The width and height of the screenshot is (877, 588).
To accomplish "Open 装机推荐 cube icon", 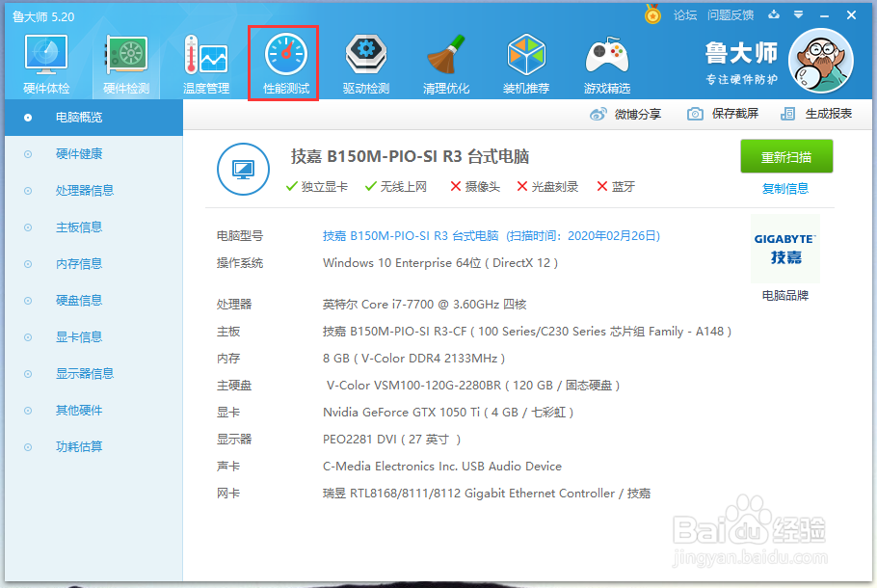I will (526, 63).
